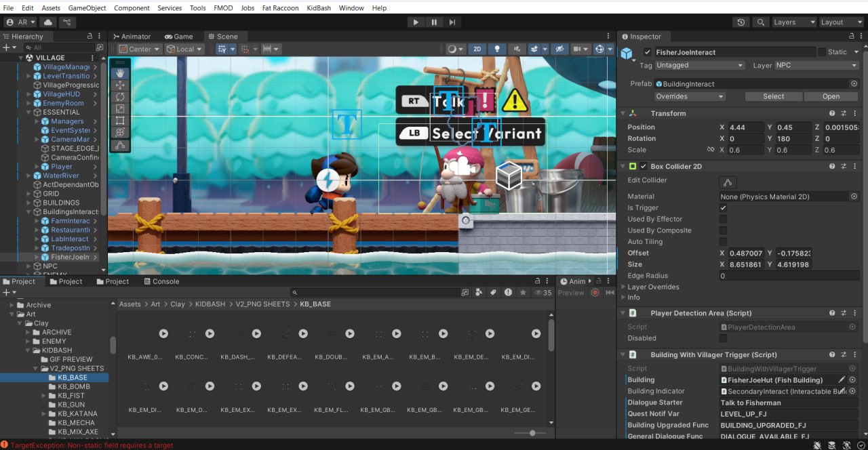
Task: Click the Pause button
Action: [434, 22]
